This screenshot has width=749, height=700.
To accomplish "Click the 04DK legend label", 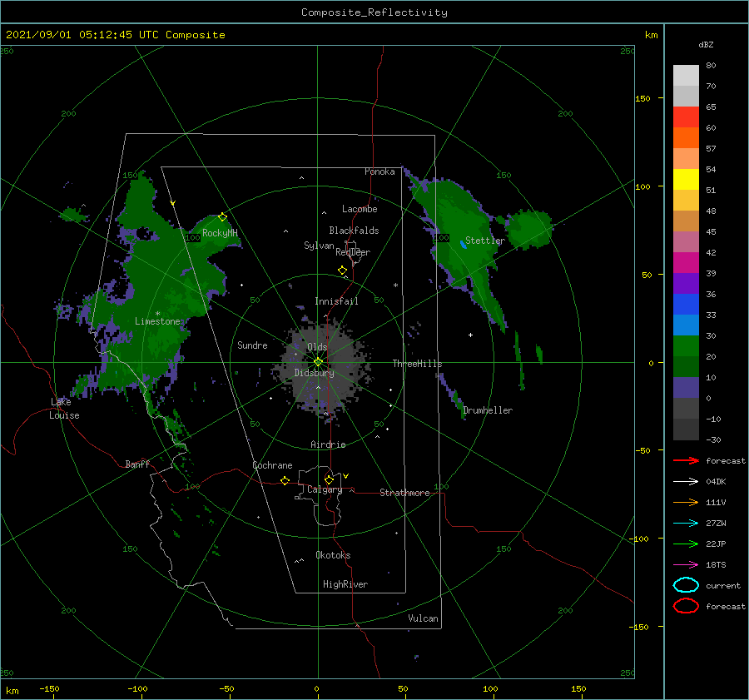I will (x=716, y=481).
